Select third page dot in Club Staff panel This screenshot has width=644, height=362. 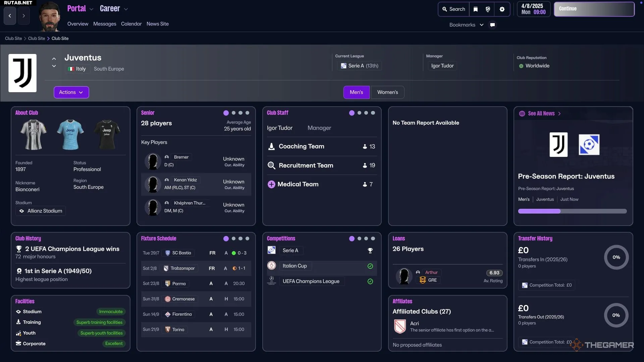(x=366, y=113)
